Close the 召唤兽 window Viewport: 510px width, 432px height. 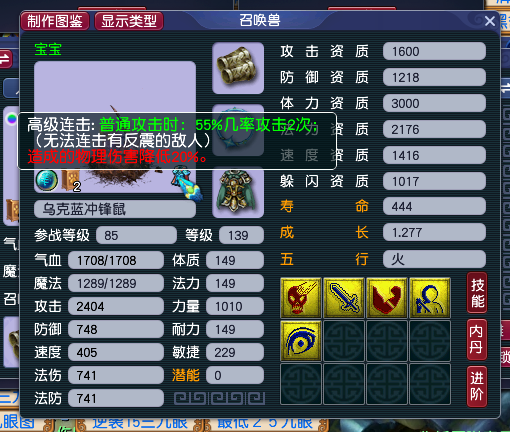(x=490, y=21)
